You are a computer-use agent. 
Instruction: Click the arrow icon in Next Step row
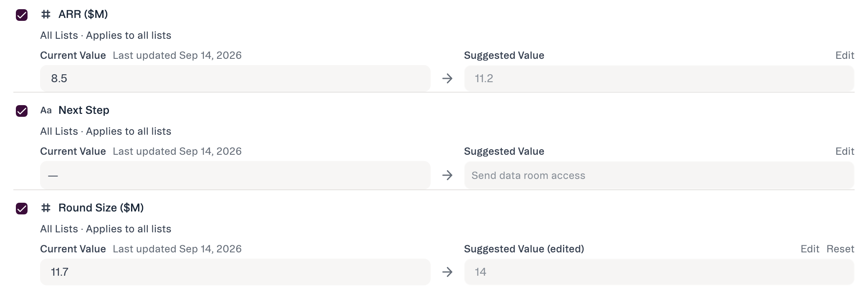point(447,175)
